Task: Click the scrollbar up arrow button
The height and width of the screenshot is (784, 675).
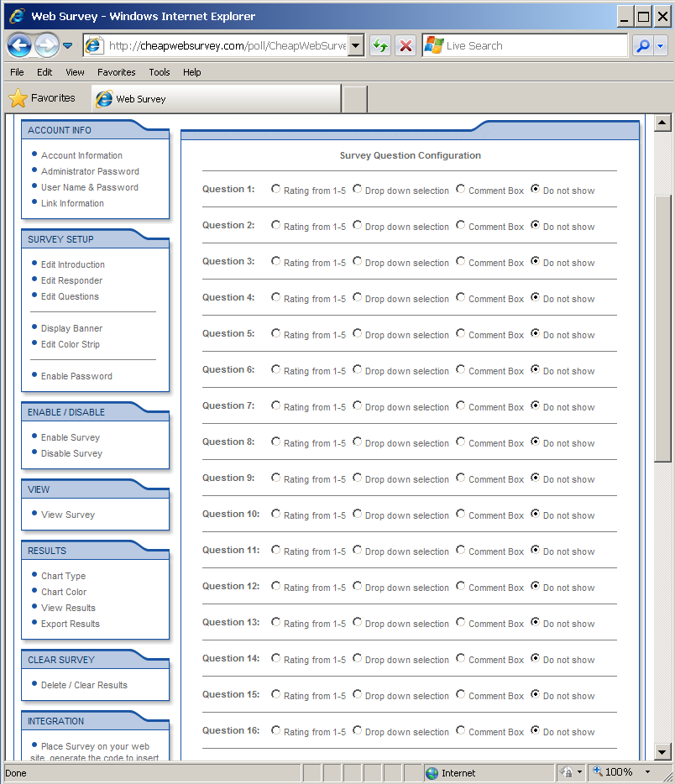Action: pyautogui.click(x=662, y=123)
